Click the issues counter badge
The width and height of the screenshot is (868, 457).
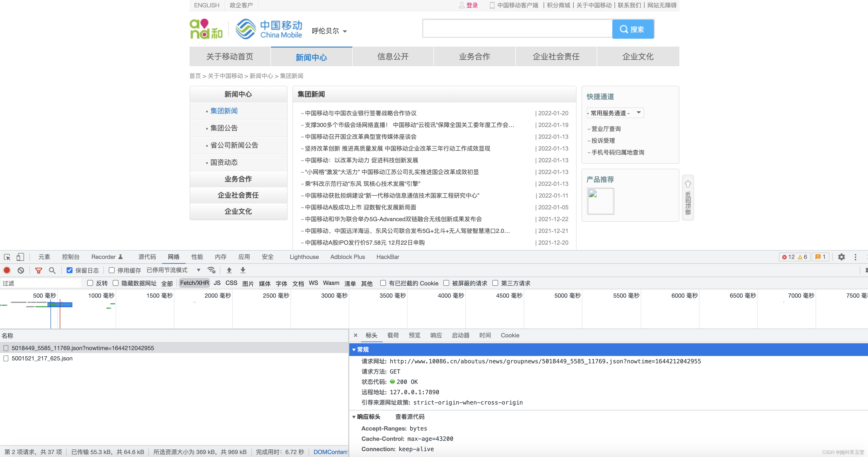tap(820, 257)
